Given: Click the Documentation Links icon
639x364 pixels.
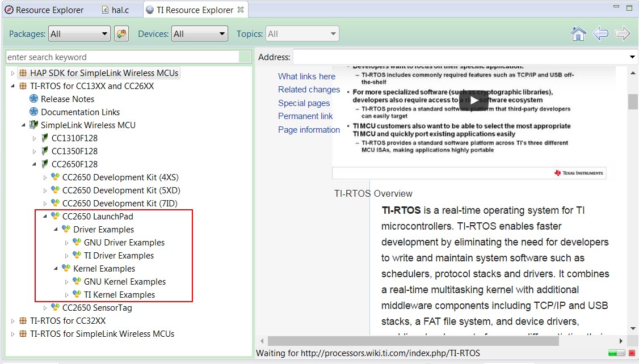Looking at the screenshot, I should coord(34,112).
